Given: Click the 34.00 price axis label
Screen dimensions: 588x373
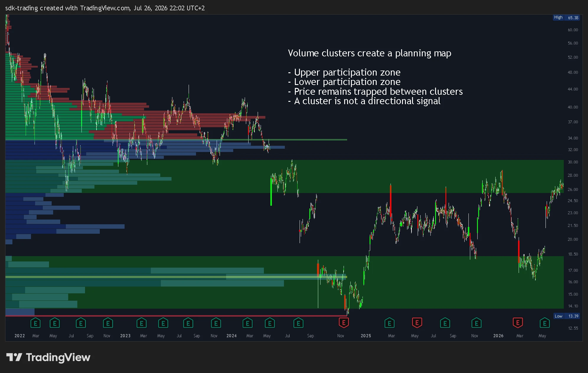Looking at the screenshot, I should (573, 138).
